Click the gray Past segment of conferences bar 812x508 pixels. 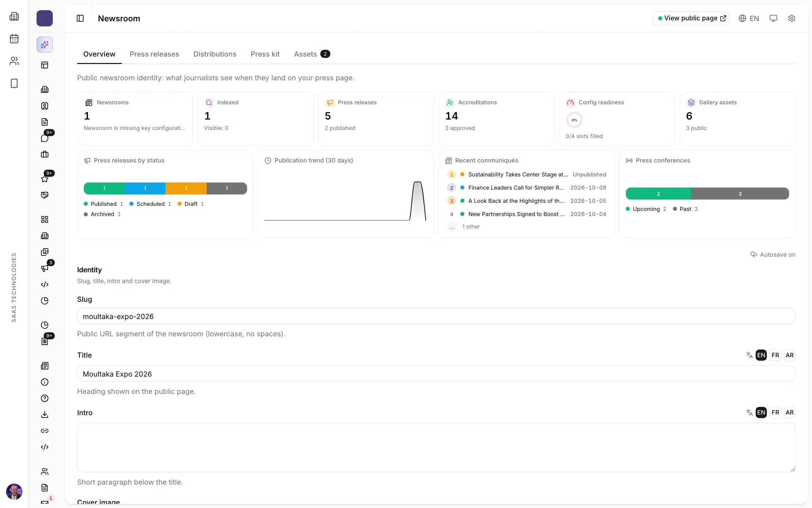coord(740,194)
